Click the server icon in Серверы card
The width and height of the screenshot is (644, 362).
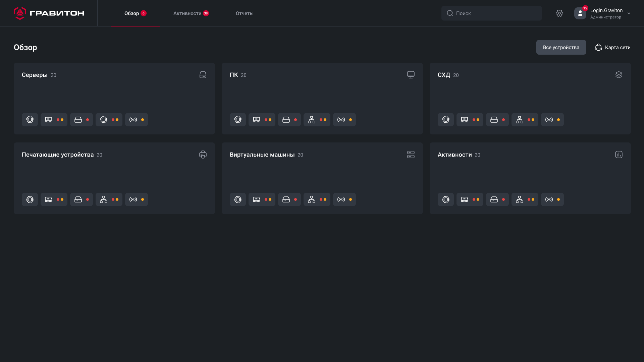(203, 75)
